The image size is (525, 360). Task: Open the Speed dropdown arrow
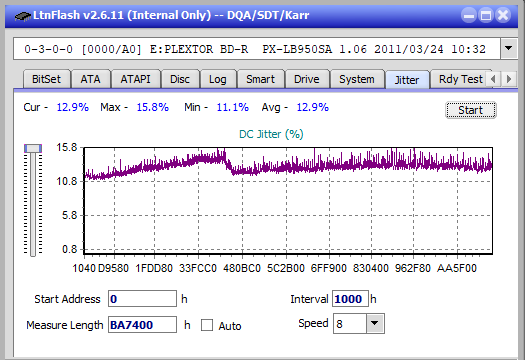[375, 323]
